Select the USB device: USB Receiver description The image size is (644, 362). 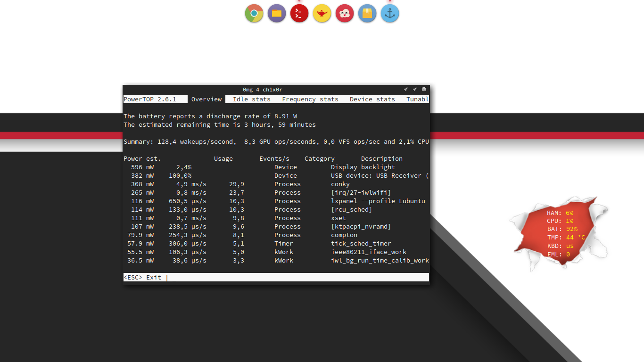(380, 175)
